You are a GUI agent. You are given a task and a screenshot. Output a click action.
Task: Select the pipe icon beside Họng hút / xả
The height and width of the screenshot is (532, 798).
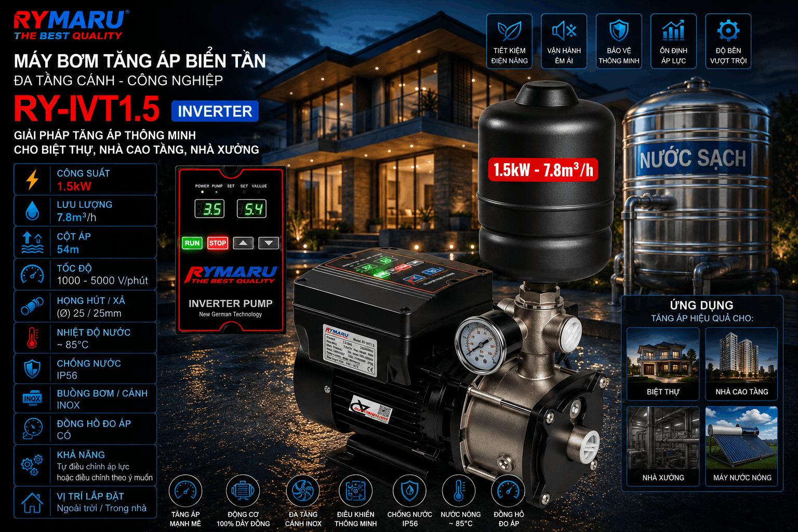click(x=32, y=306)
